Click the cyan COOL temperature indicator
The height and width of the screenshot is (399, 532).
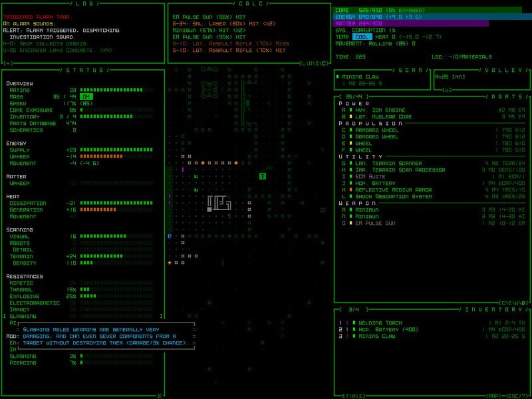coord(362,37)
